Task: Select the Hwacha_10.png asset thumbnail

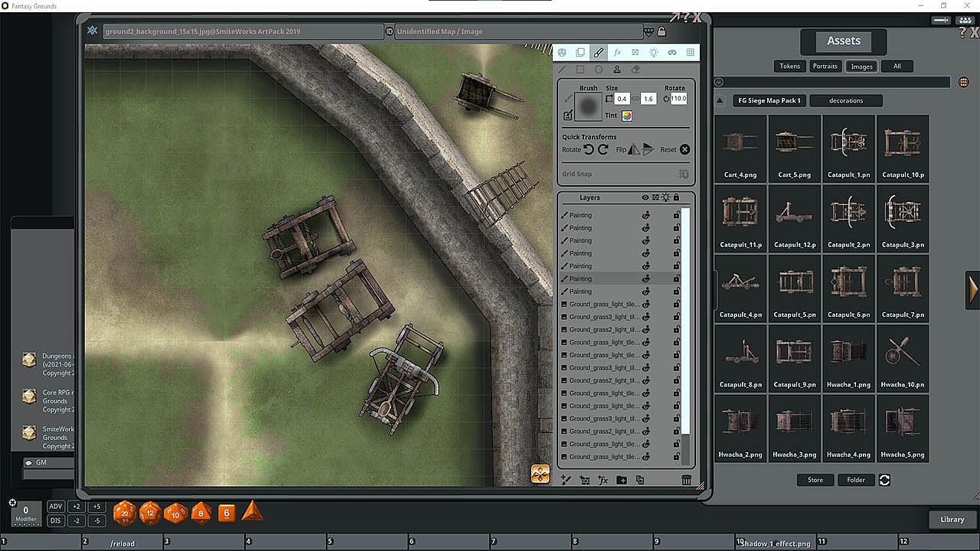Action: pyautogui.click(x=903, y=358)
